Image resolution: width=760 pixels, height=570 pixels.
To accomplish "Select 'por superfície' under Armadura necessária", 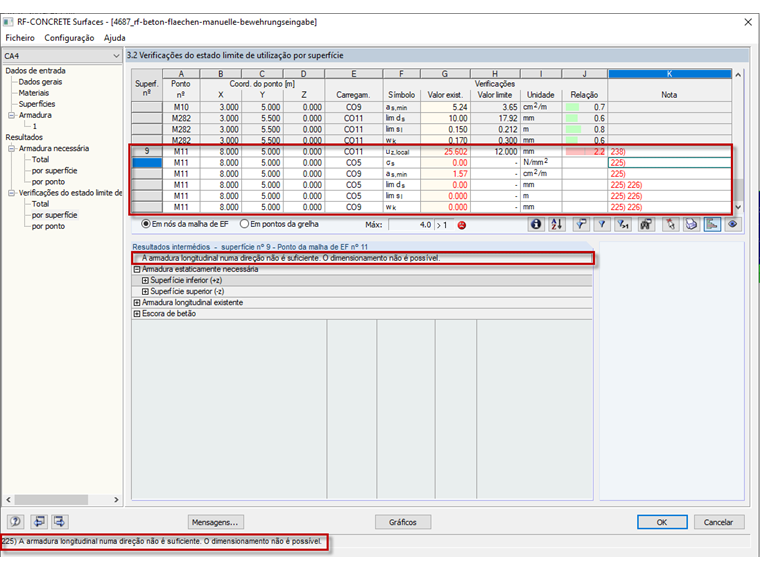I will (54, 171).
